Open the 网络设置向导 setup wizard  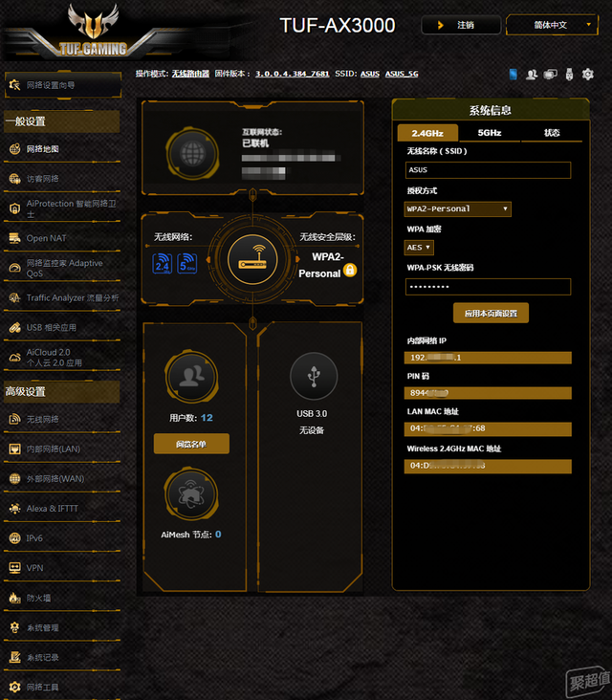click(x=63, y=85)
